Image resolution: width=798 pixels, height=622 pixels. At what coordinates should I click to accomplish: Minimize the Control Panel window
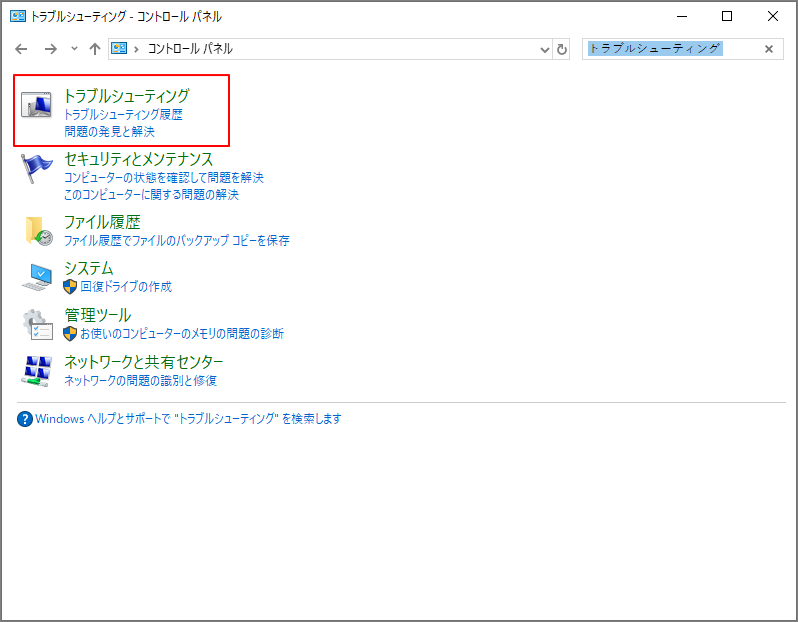coord(682,16)
